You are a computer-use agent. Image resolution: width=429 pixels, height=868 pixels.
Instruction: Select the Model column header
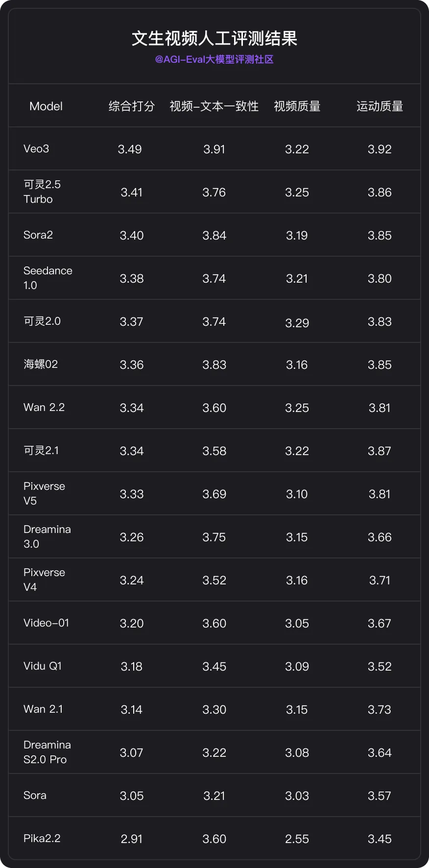point(46,106)
